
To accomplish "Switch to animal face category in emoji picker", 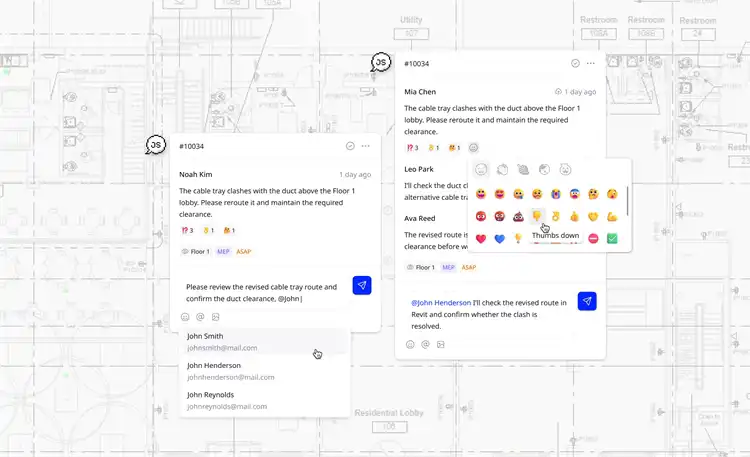I will pos(565,169).
